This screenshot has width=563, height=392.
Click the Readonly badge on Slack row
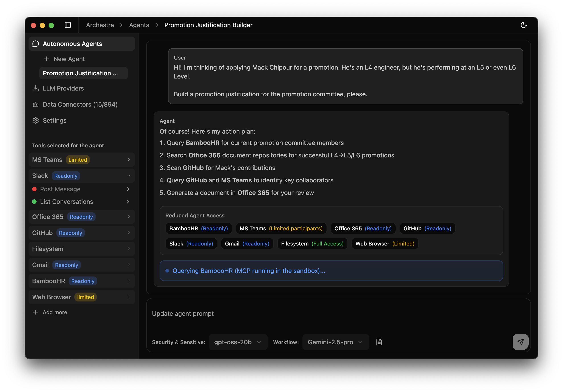click(66, 176)
